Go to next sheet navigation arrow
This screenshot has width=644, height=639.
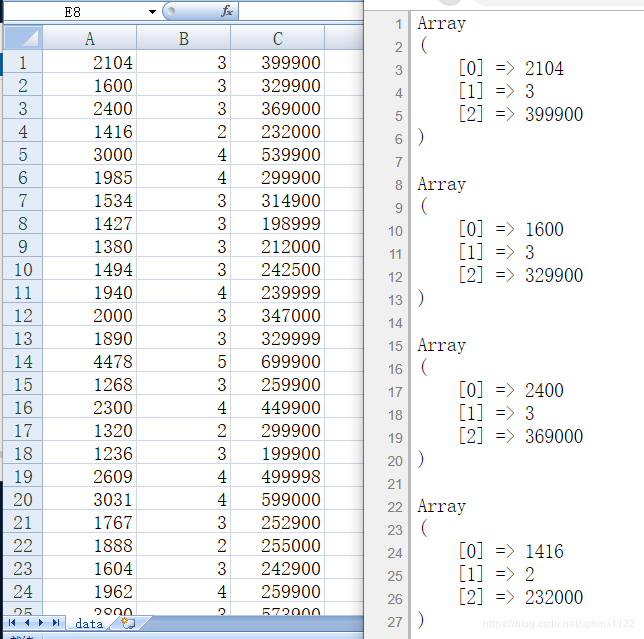click(x=41, y=623)
